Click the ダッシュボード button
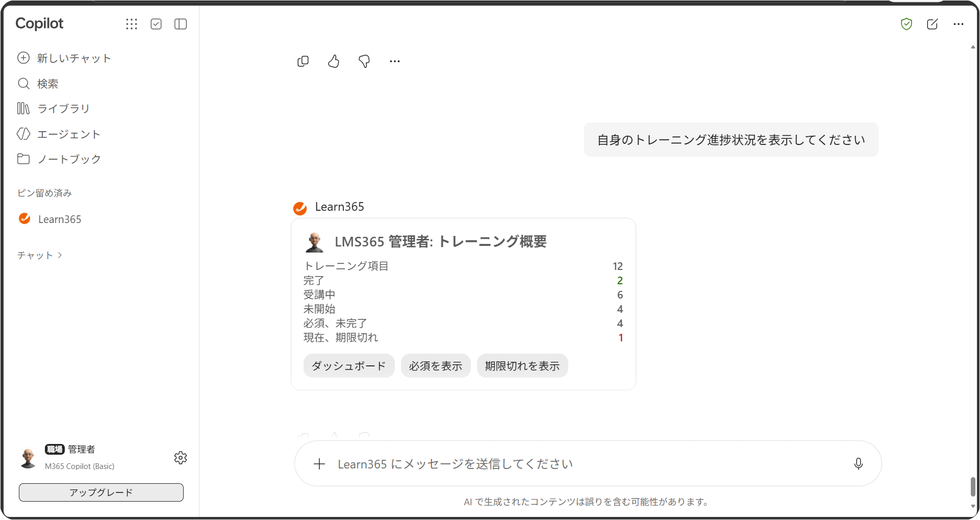Screen dimensions: 980x520 349,366
